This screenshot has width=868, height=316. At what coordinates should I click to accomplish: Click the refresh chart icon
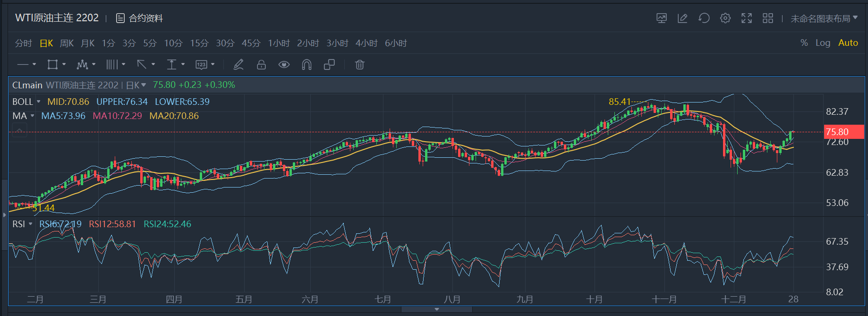point(704,18)
